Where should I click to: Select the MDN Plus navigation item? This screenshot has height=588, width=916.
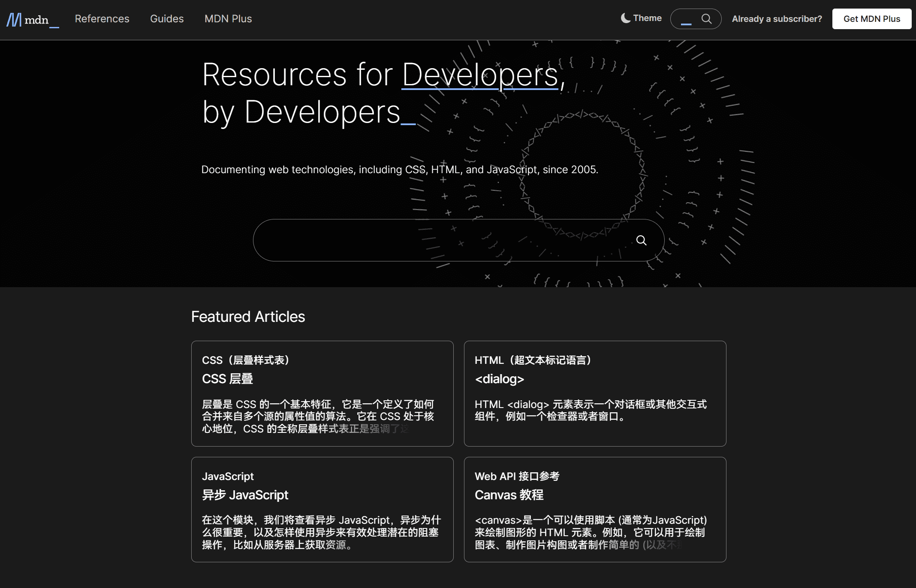click(x=228, y=18)
